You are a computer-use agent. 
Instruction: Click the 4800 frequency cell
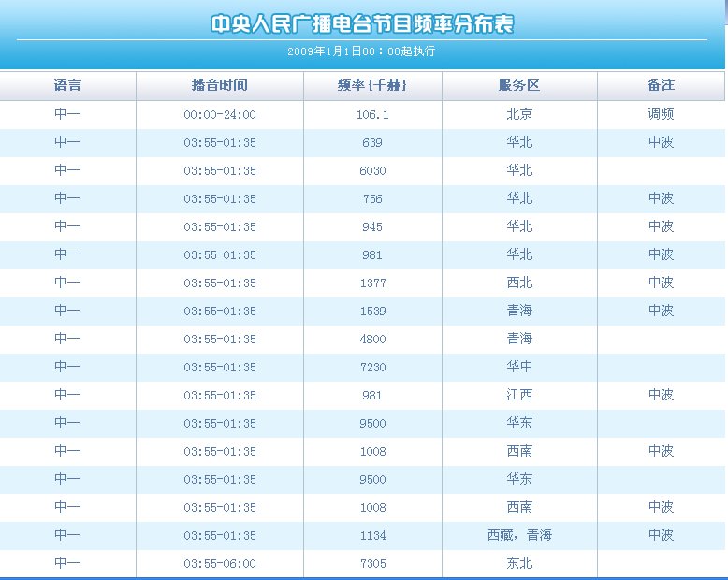pyautogui.click(x=372, y=339)
